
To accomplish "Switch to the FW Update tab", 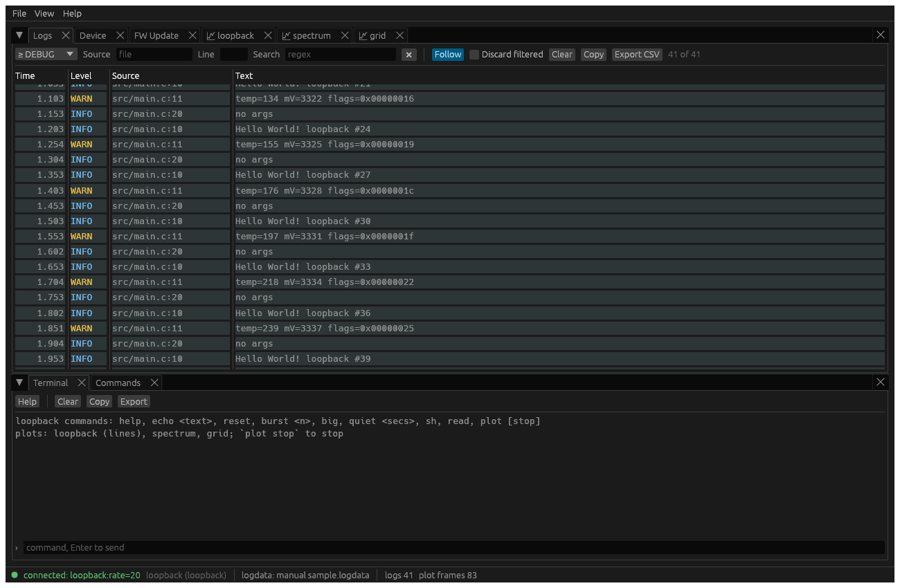I will pyautogui.click(x=156, y=35).
